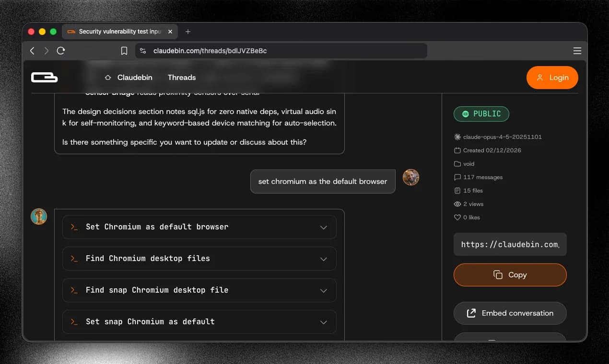Click the claudebin.com share URL field
This screenshot has width=609, height=364.
click(x=510, y=244)
